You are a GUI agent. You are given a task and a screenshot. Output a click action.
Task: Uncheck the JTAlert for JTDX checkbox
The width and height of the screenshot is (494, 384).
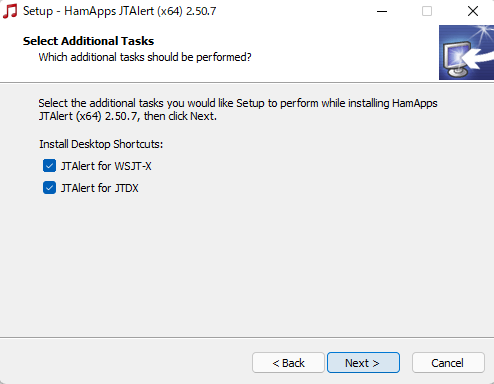(49, 188)
